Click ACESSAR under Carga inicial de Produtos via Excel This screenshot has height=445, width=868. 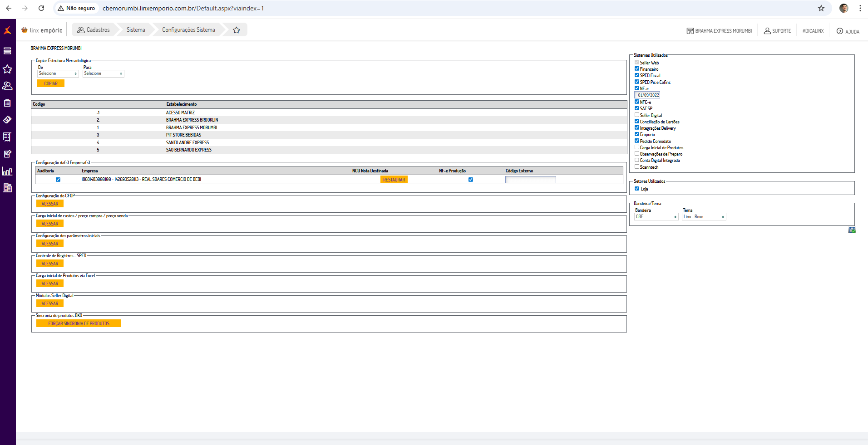tap(50, 284)
